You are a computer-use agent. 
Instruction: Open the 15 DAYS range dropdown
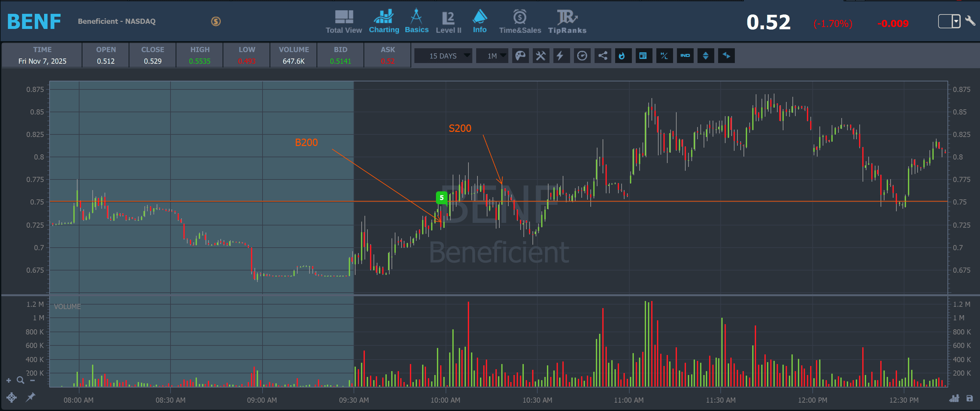tap(443, 56)
